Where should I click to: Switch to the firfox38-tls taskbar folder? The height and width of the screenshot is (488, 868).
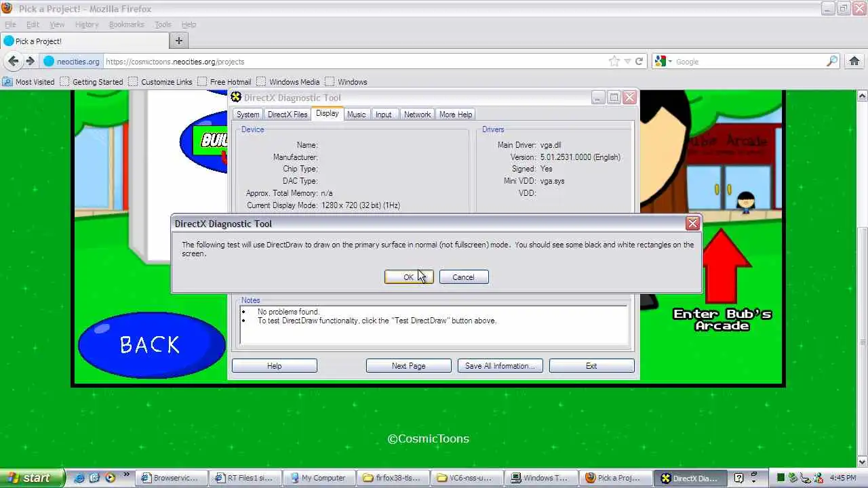click(x=392, y=478)
